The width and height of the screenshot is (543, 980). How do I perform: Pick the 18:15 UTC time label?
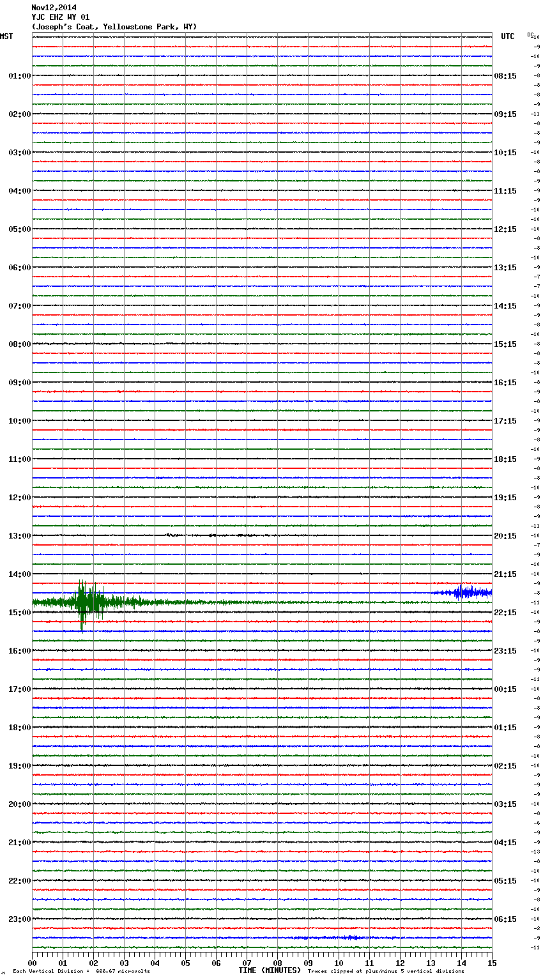click(505, 459)
